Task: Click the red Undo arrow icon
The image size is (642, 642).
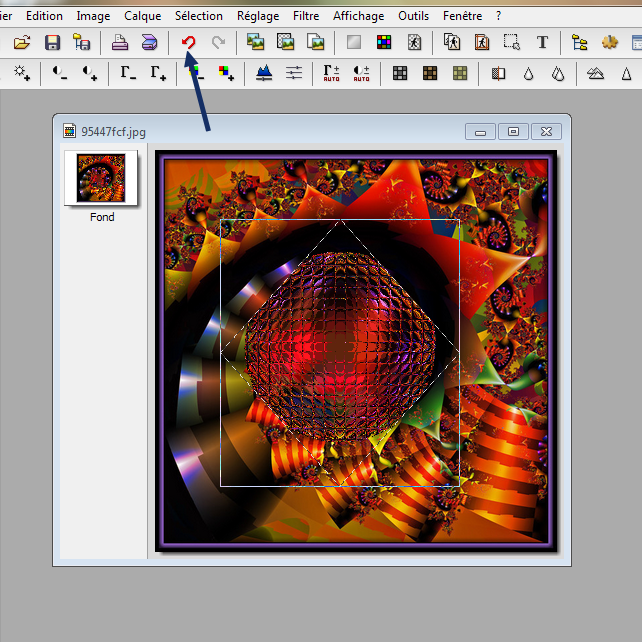Action: pyautogui.click(x=188, y=42)
